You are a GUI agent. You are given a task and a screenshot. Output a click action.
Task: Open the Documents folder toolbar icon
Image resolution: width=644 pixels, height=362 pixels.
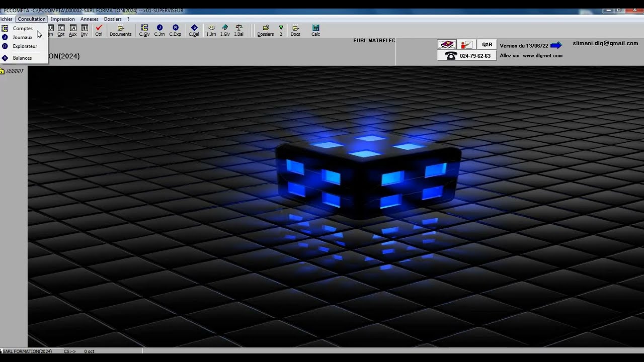pyautogui.click(x=121, y=31)
